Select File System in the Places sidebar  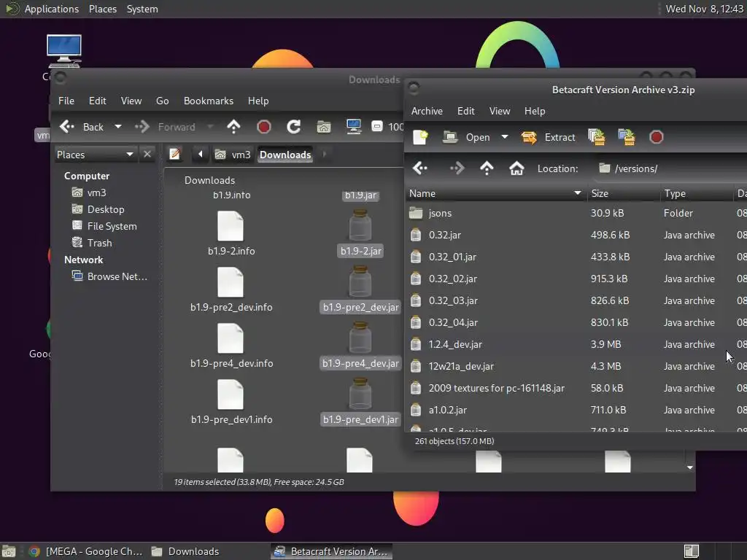(104, 226)
